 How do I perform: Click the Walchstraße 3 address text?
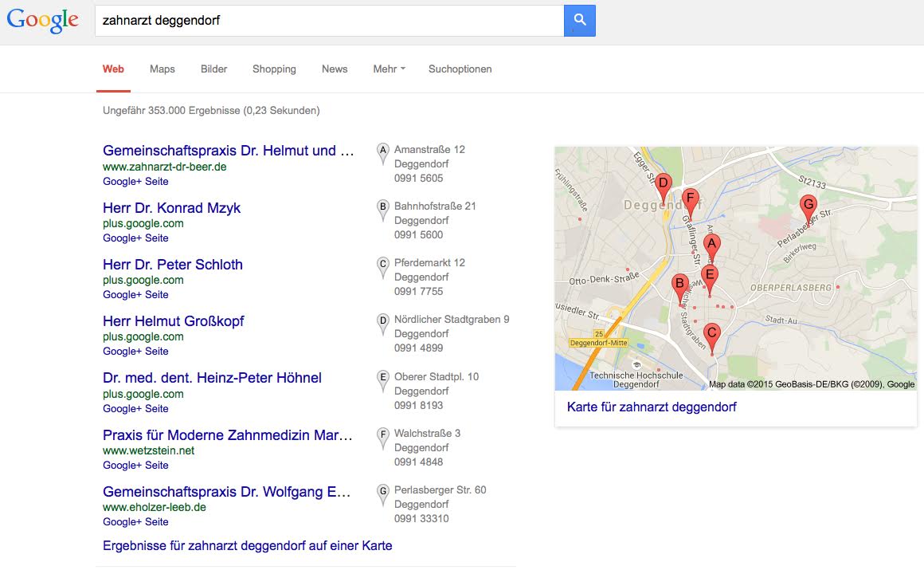point(427,434)
